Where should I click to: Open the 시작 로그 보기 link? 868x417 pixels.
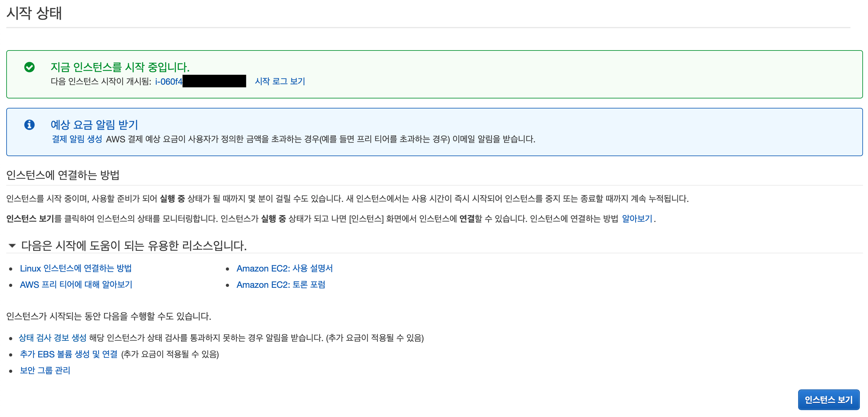tap(280, 81)
